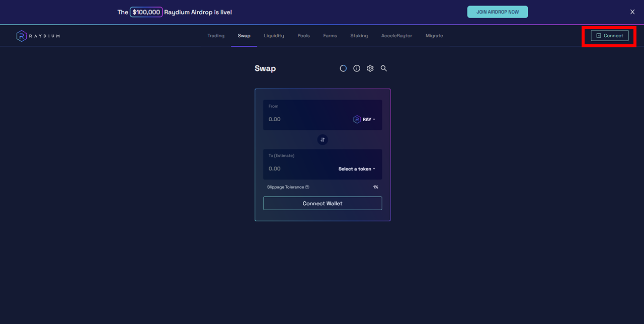Open the Select a token dropdown
The height and width of the screenshot is (324, 644).
[x=357, y=169]
